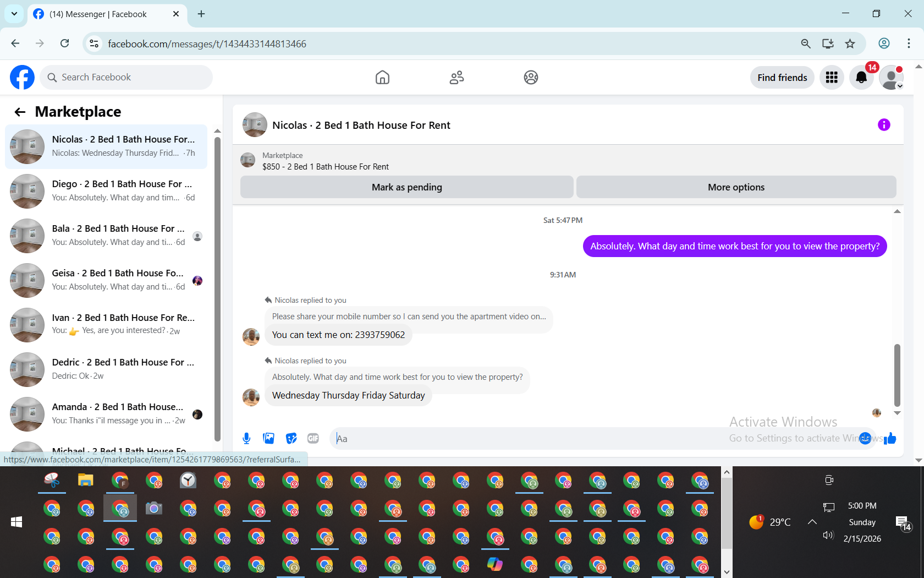Click the quoted 'Please share your mobile number' reply
Screen dimensions: 924x578
coord(409,317)
